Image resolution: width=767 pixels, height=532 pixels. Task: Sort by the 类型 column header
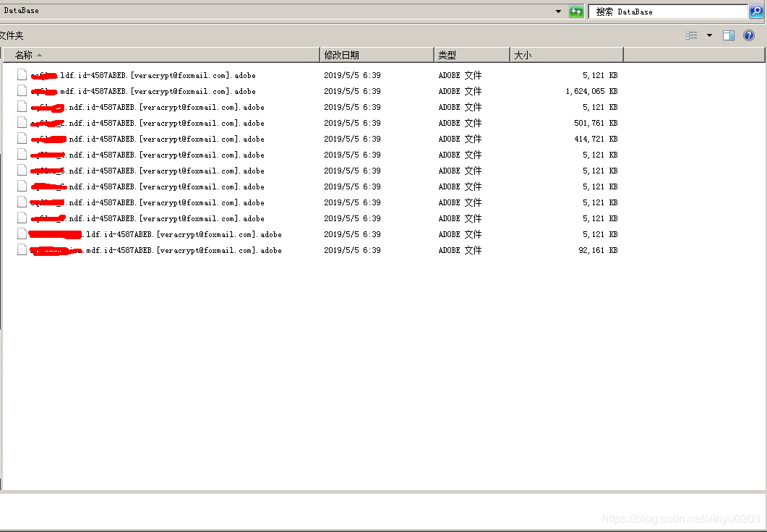click(472, 55)
